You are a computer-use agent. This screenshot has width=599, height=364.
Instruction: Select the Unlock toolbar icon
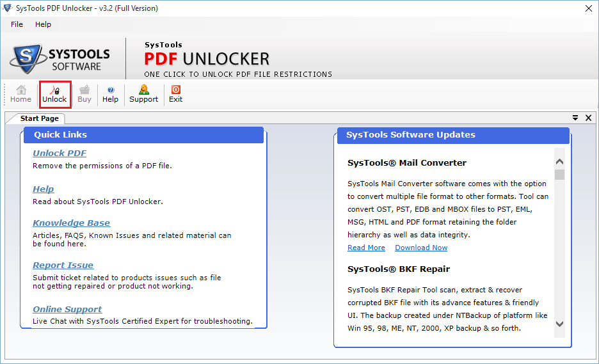click(54, 94)
